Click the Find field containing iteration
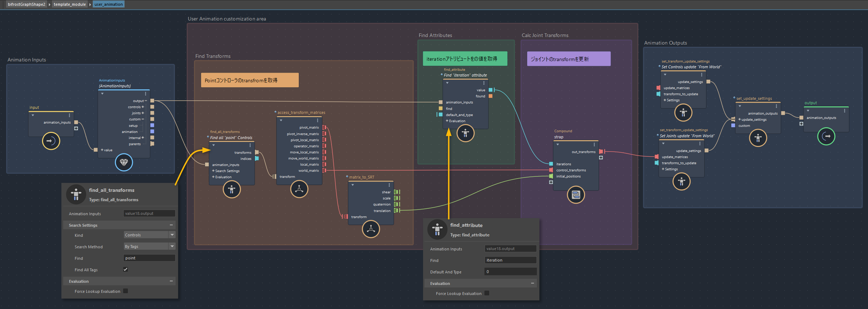868x309 pixels. [510, 260]
